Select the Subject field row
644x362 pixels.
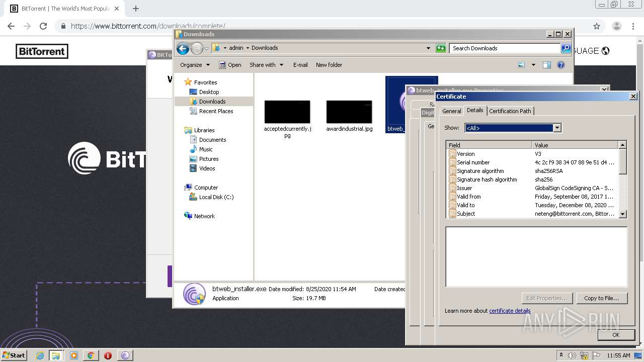pos(532,214)
